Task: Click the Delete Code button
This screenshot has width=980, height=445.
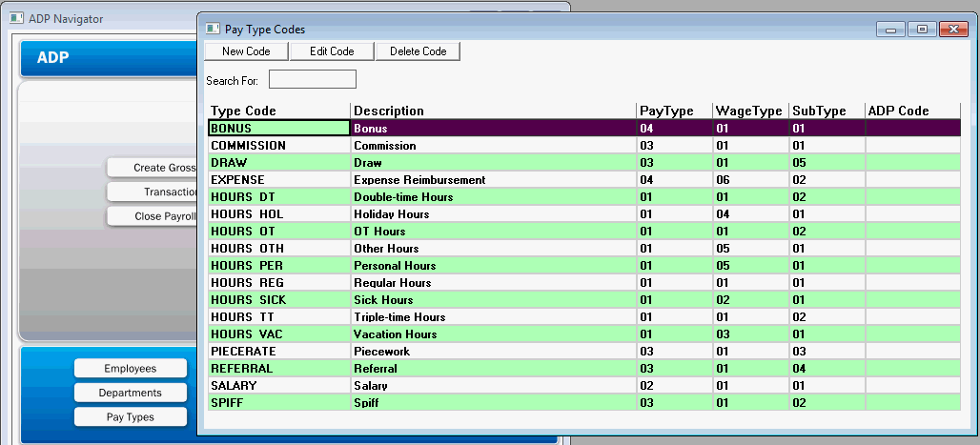Action: tap(419, 51)
